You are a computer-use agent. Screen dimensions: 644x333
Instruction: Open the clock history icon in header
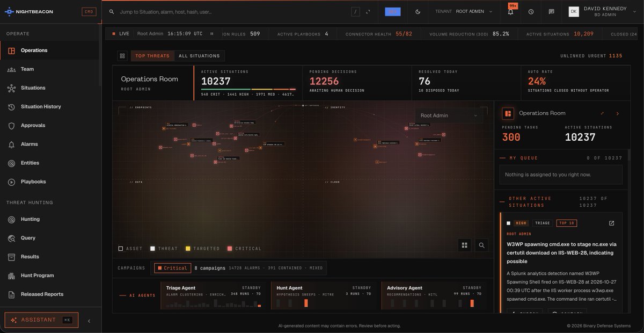[x=531, y=11]
